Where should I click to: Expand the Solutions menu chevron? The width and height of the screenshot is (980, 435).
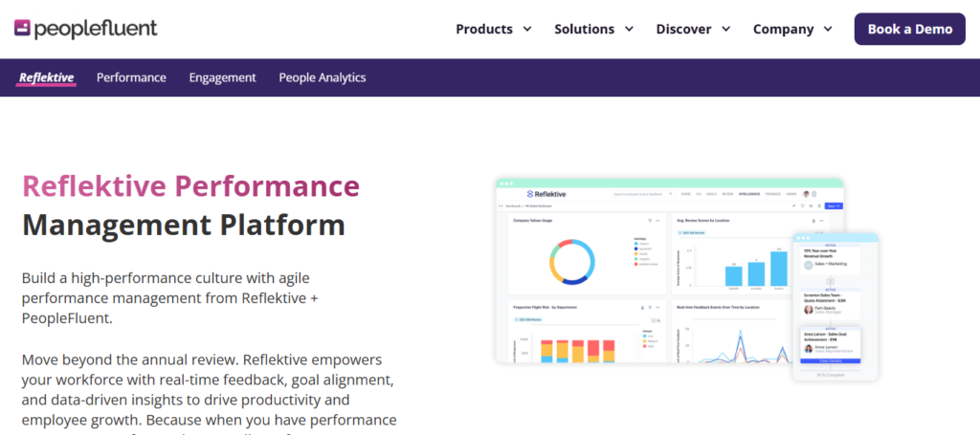click(630, 30)
